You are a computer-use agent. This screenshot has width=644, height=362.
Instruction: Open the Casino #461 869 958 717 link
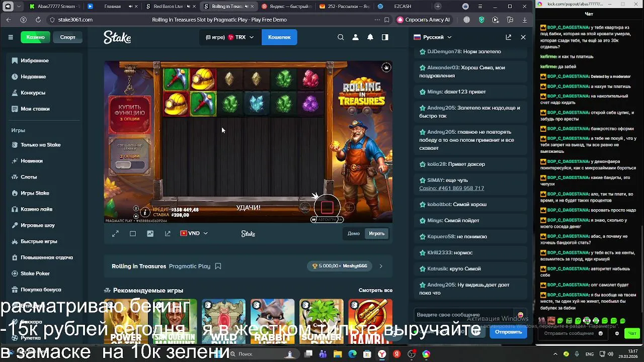coord(452,188)
